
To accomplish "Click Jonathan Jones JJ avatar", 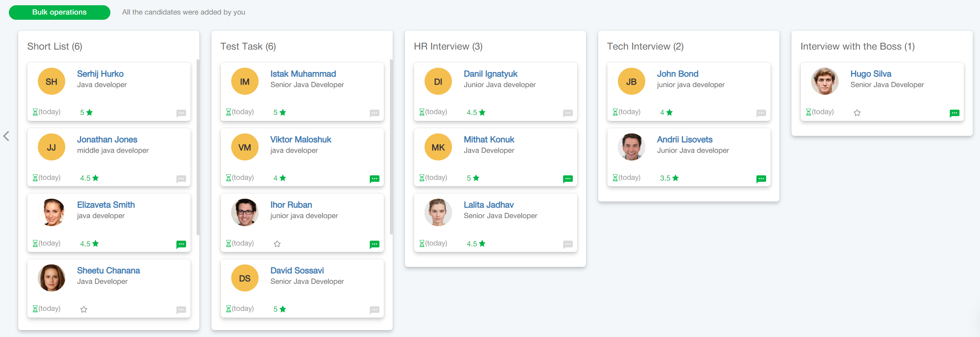I will click(x=52, y=147).
